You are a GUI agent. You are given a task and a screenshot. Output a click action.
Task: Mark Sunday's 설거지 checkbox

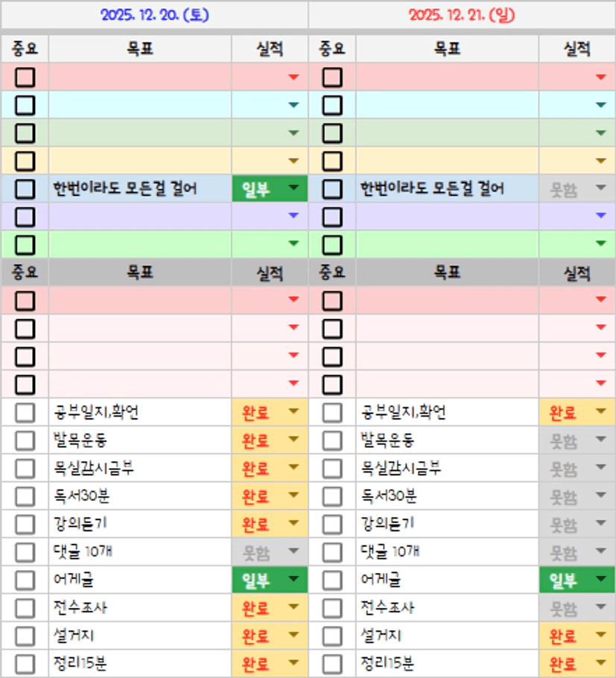tap(332, 636)
